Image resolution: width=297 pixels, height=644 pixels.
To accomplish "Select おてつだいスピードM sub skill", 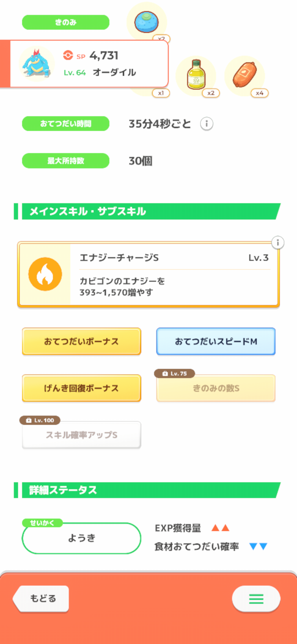I will 216,342.
